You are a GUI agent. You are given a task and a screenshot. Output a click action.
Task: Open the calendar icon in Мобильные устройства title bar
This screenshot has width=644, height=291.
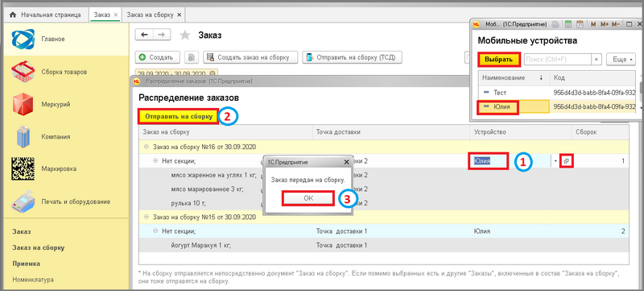(580, 24)
